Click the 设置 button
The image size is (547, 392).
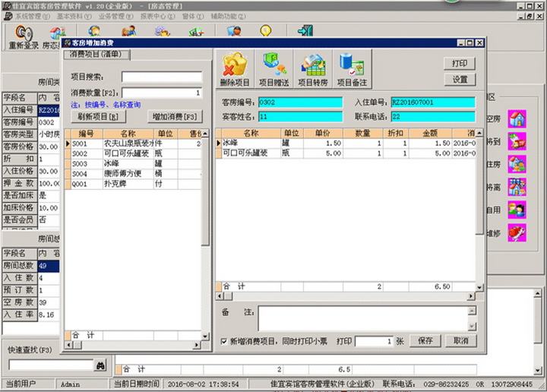pyautogui.click(x=460, y=80)
